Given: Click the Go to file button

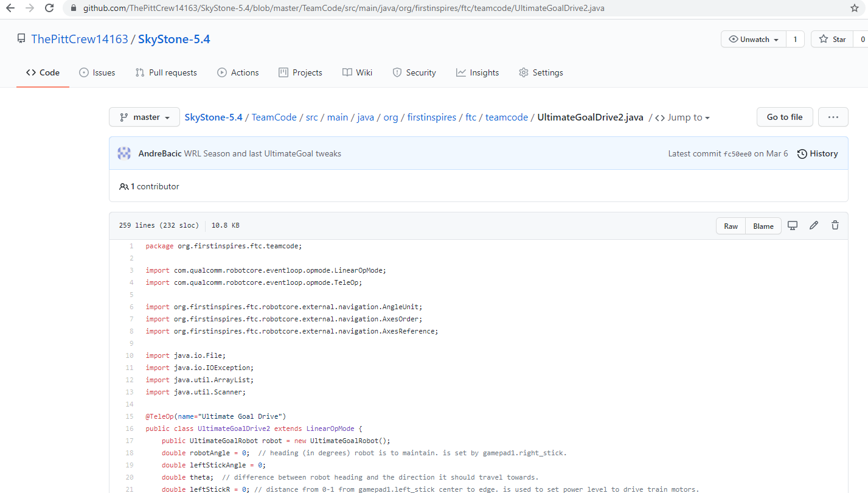Looking at the screenshot, I should pos(785,117).
